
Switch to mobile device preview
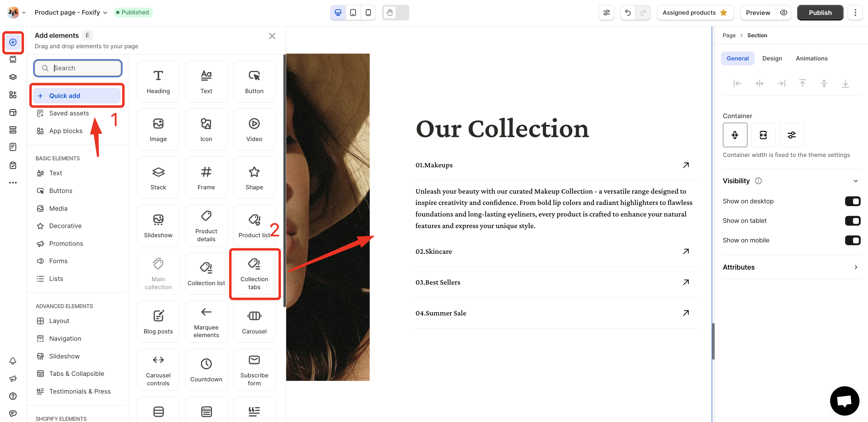[x=368, y=13]
